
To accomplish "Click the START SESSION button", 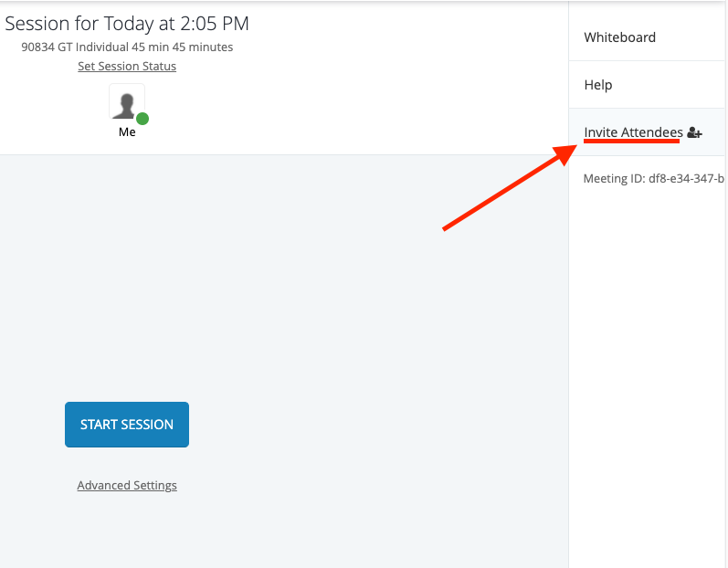I will point(127,425).
